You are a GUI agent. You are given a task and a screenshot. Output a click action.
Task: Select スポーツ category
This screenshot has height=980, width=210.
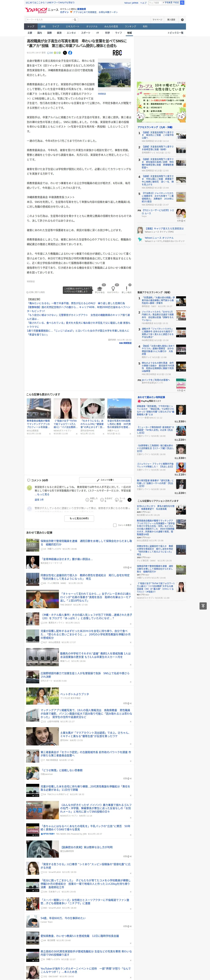pyautogui.click(x=86, y=33)
